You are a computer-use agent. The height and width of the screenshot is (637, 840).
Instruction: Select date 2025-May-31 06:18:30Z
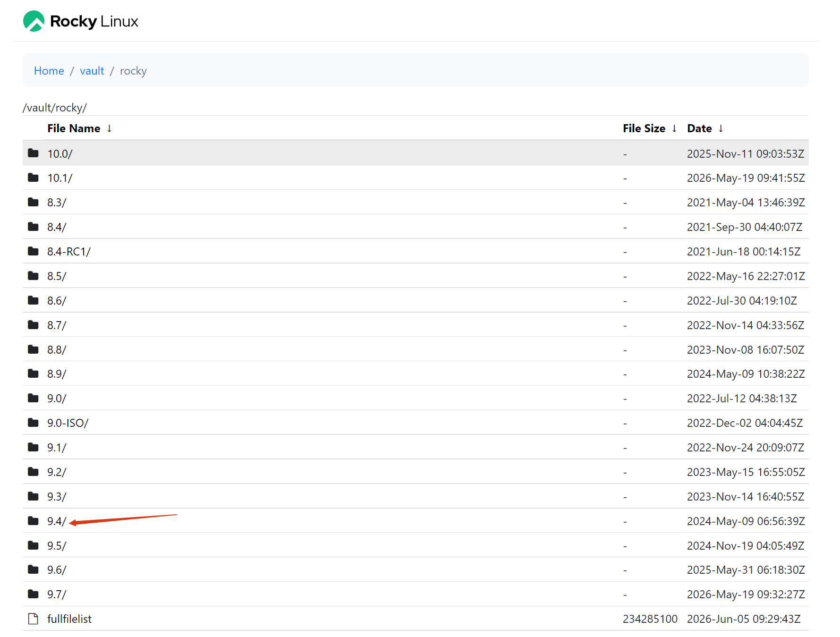tap(746, 570)
